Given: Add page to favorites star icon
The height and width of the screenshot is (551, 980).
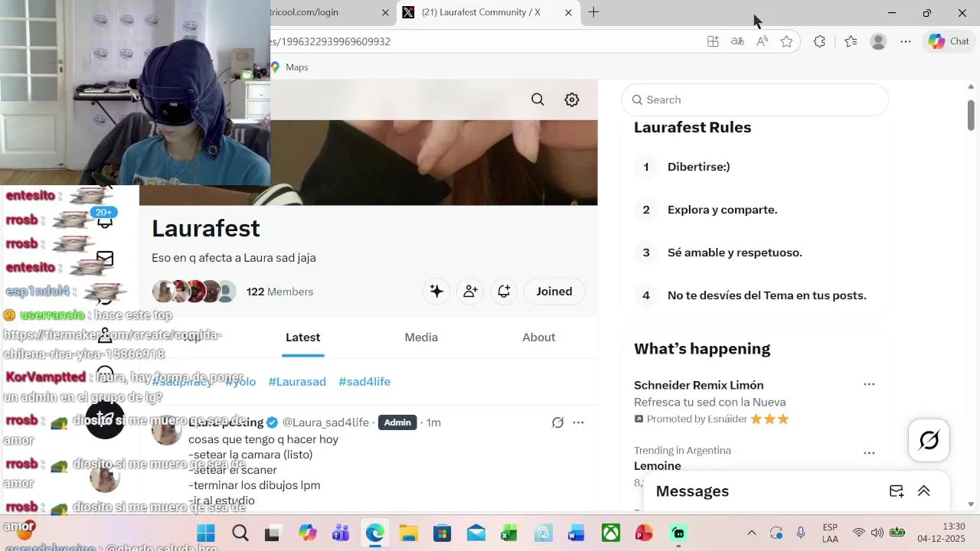Looking at the screenshot, I should (786, 41).
